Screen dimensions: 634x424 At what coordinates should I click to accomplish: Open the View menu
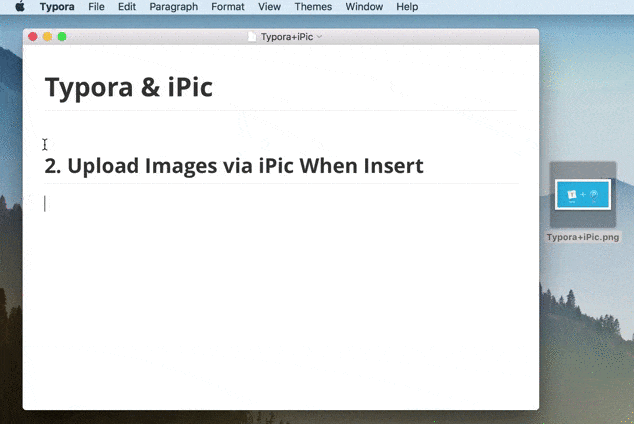[x=269, y=7]
